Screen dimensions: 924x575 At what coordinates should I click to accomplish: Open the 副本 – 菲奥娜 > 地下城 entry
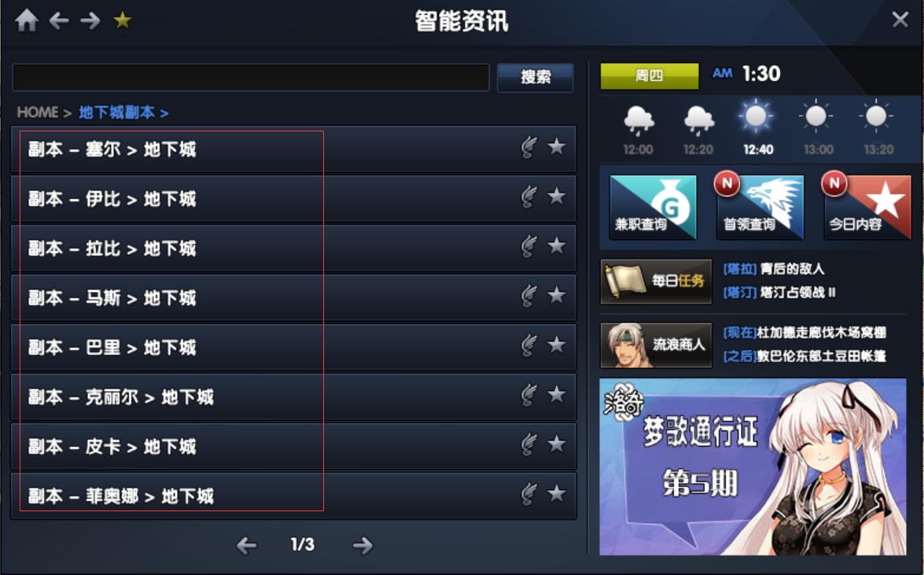(293, 496)
